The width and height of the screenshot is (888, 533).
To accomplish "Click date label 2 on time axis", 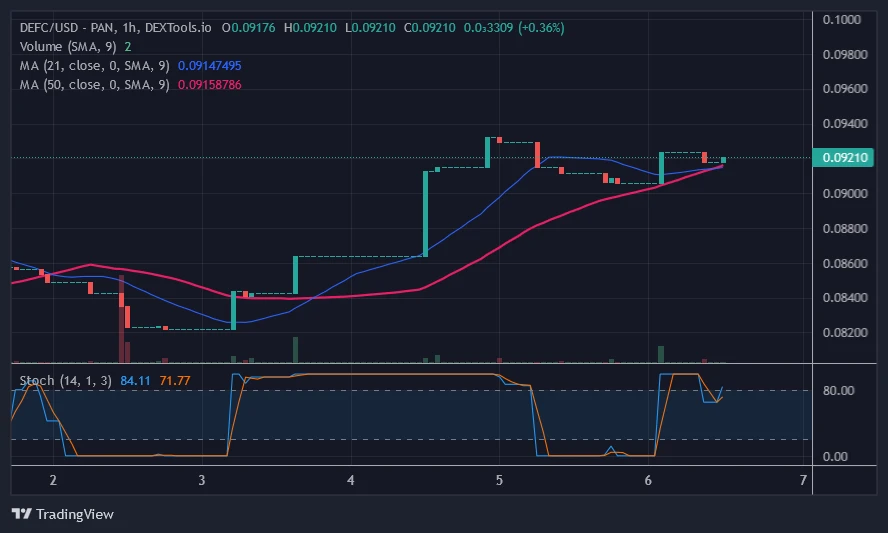I will tap(53, 480).
